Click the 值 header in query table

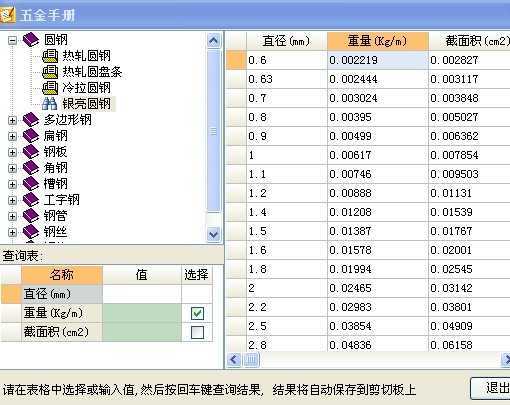click(x=142, y=275)
